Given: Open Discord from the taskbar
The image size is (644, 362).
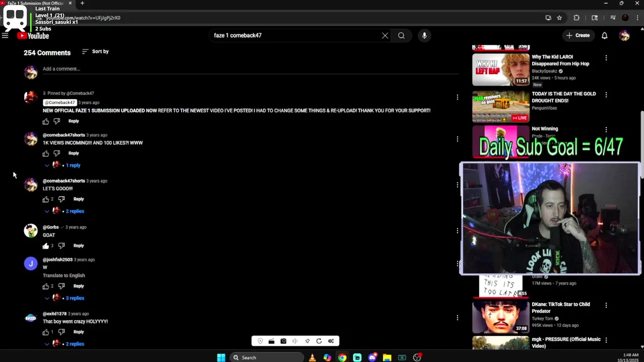Looking at the screenshot, I should click(372, 357).
